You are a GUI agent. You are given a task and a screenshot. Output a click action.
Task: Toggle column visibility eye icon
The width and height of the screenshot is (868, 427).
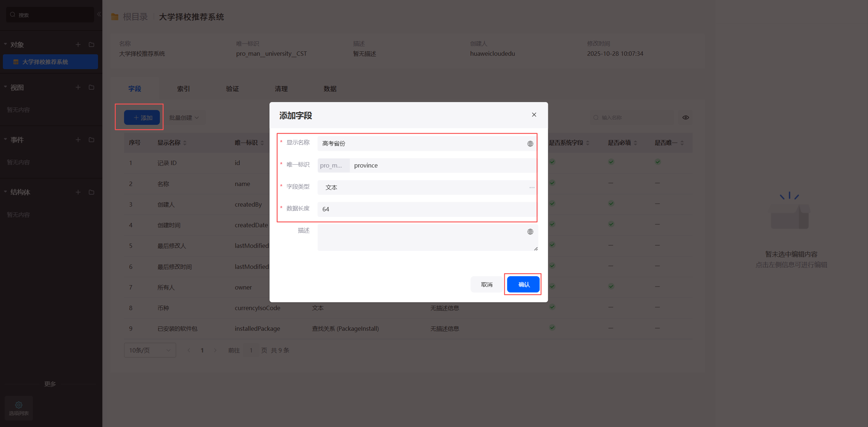[x=685, y=118]
